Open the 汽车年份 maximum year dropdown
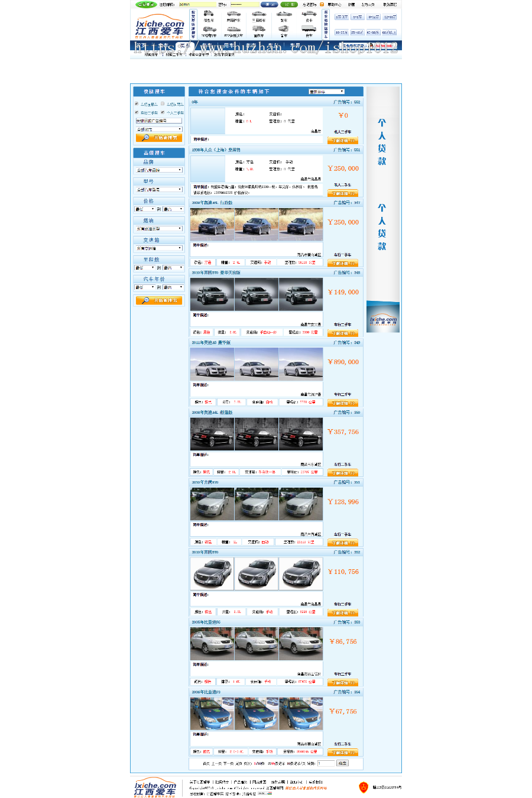Screen dimensions: 532x798 173,287
